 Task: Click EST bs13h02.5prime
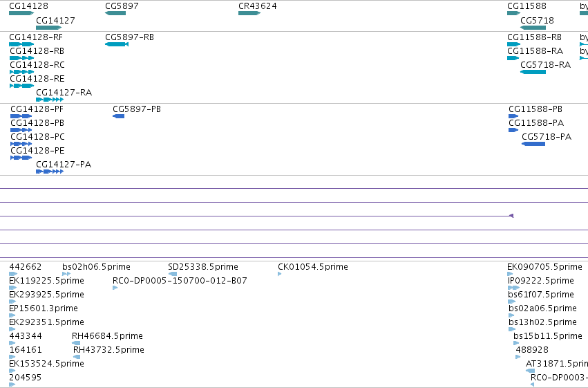coord(512,329)
